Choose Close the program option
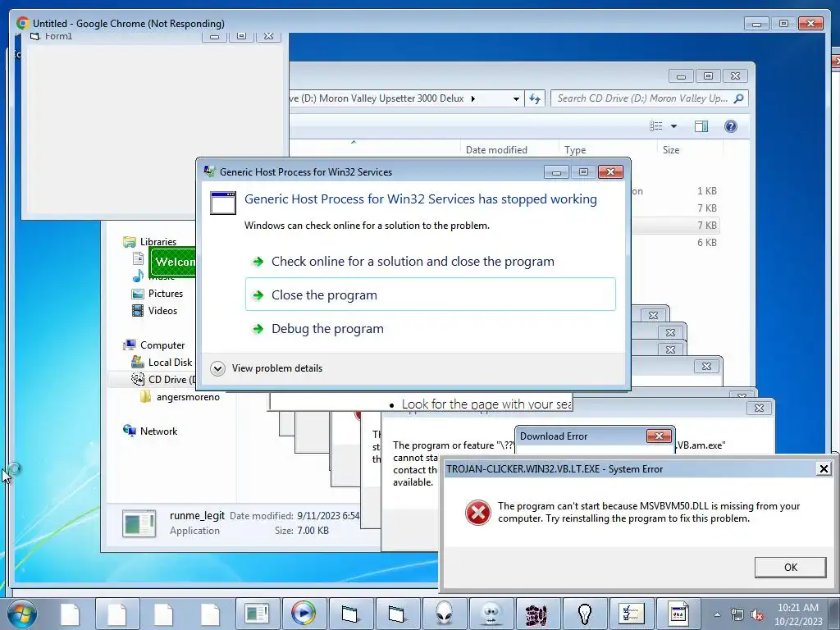Viewport: 840px width, 630px height. click(x=430, y=294)
